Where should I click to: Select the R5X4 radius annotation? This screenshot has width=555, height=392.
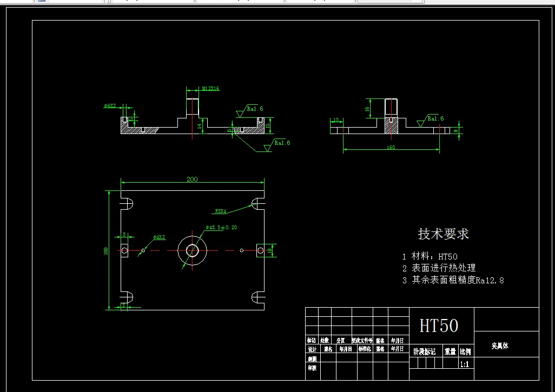point(221,211)
